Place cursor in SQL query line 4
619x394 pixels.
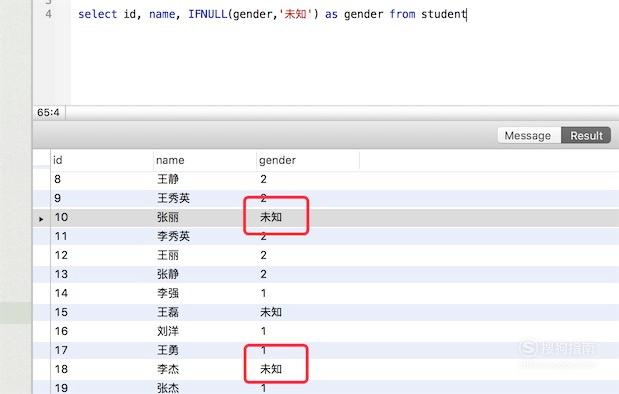[x=272, y=14]
